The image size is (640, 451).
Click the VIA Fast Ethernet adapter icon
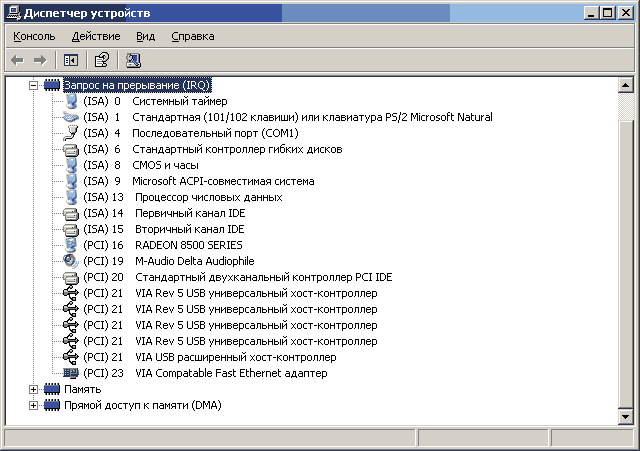[x=70, y=373]
